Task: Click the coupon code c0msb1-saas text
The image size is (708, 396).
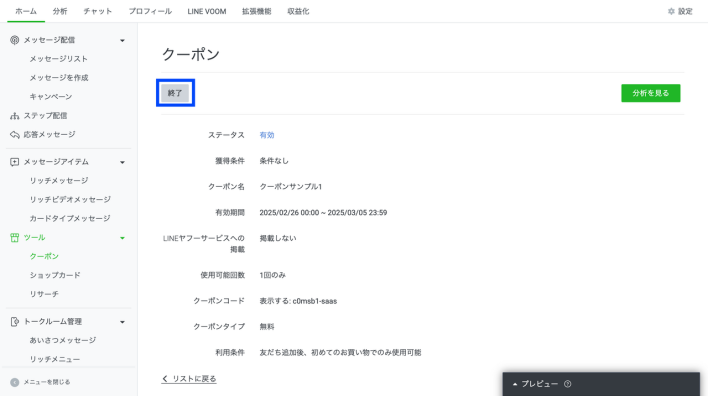Action: (315, 301)
